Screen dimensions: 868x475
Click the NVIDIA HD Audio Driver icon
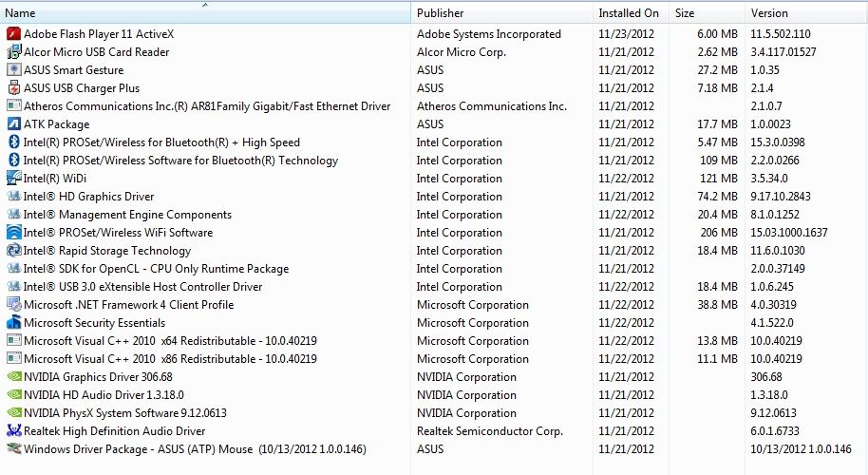(14, 395)
